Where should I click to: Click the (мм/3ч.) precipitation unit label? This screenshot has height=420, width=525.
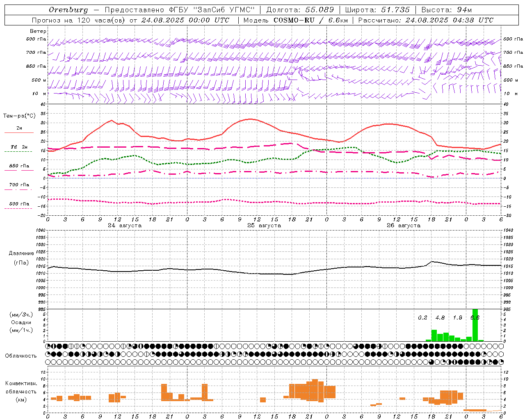pyautogui.click(x=21, y=315)
